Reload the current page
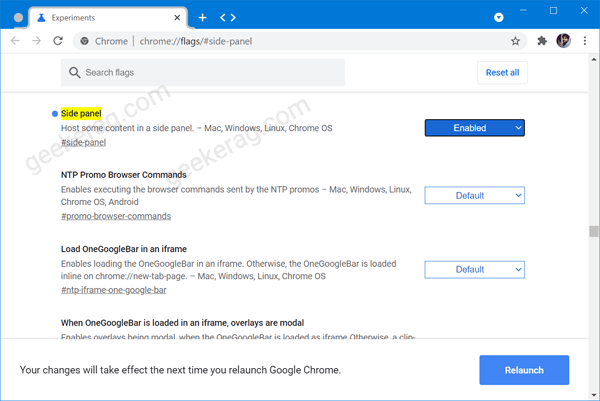600x401 pixels. coord(58,41)
